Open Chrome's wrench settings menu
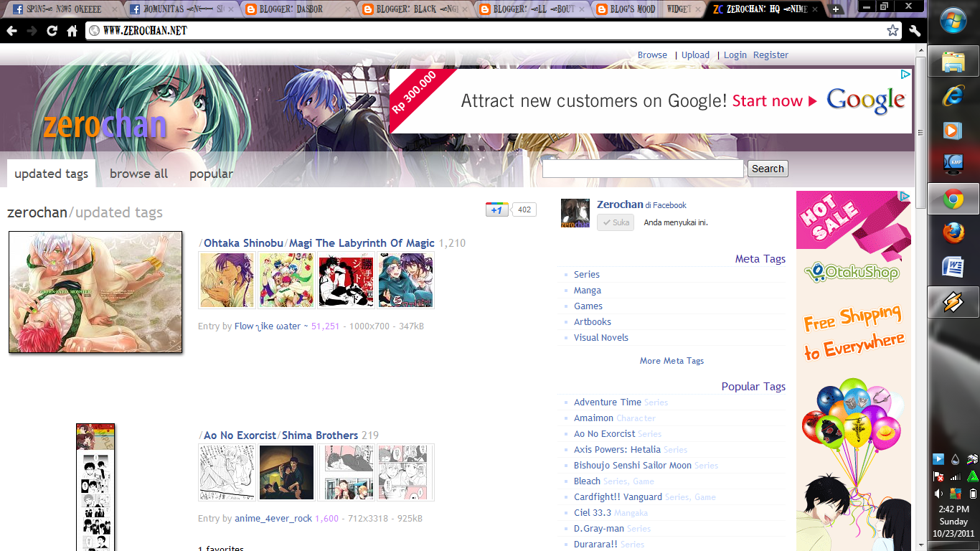 [914, 30]
